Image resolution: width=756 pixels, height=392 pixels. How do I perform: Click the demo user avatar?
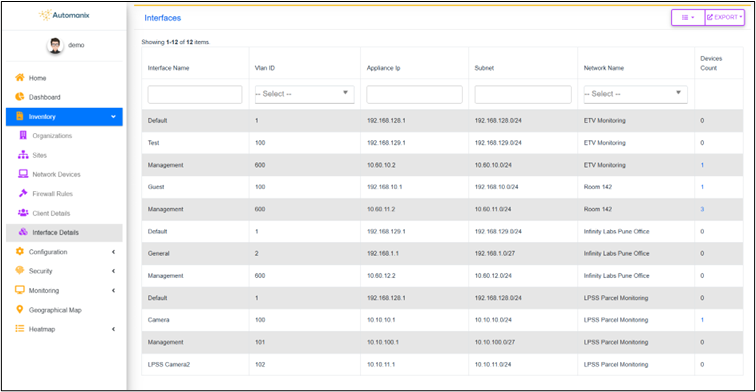(x=55, y=45)
